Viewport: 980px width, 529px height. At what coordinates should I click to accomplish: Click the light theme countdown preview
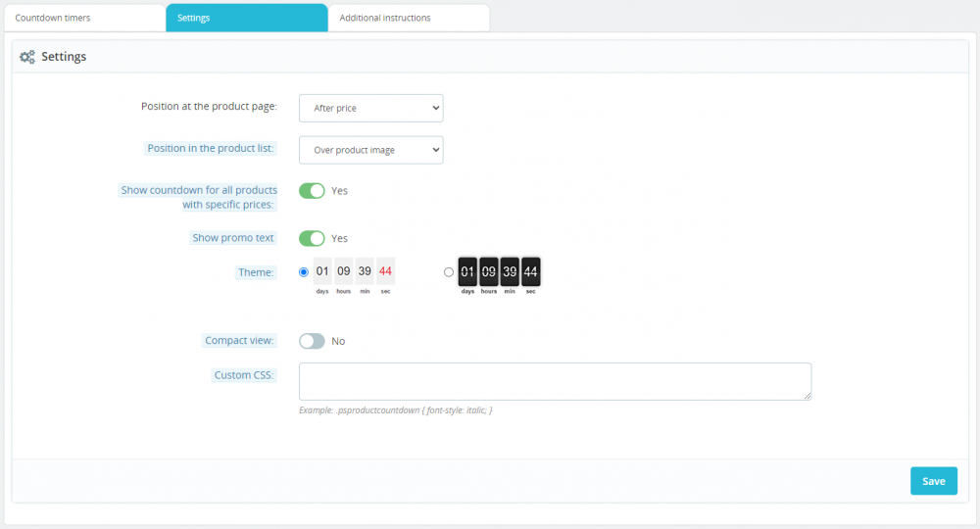[x=354, y=276]
